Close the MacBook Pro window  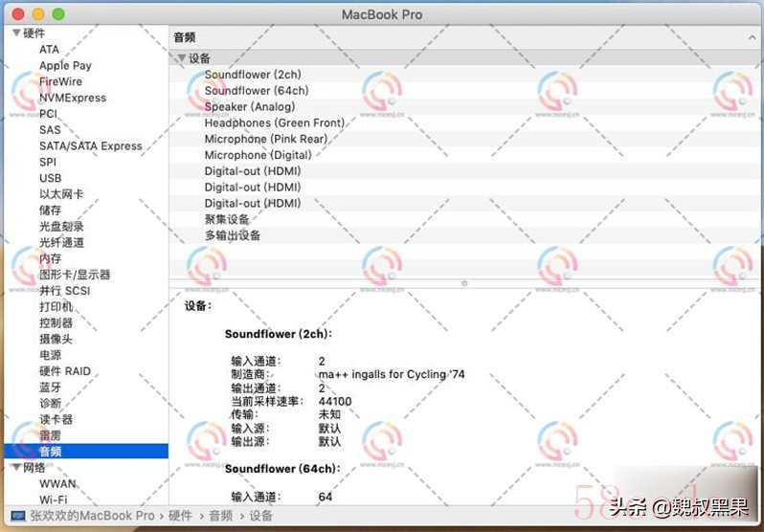(18, 14)
